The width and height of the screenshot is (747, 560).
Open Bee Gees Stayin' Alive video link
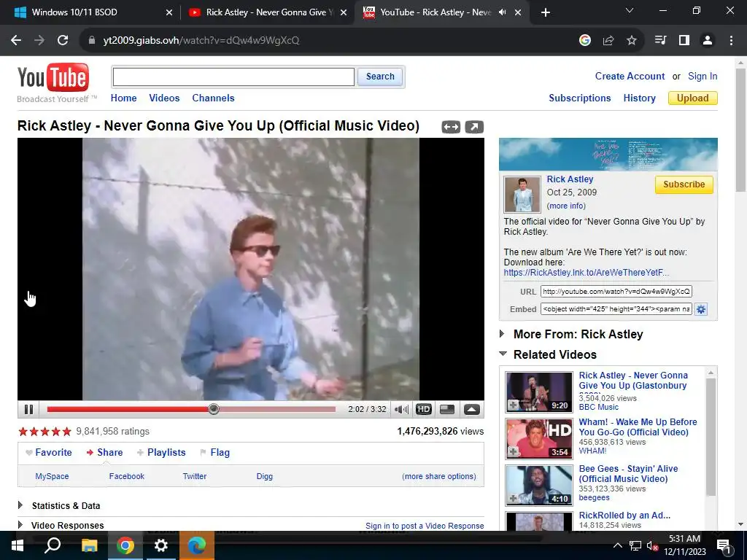pos(628,474)
